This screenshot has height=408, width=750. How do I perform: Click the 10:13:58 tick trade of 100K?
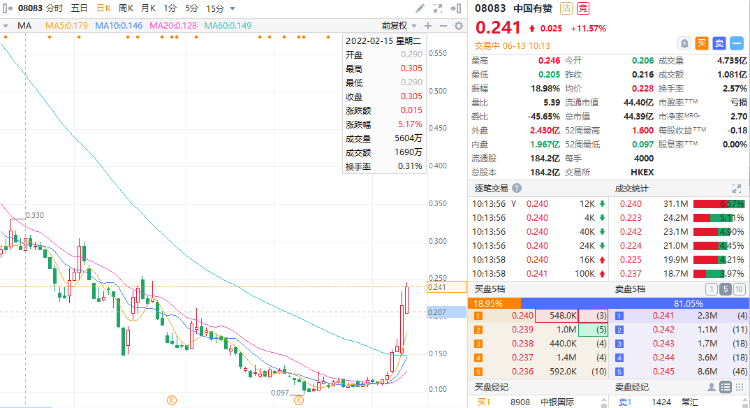pyautogui.click(x=538, y=274)
